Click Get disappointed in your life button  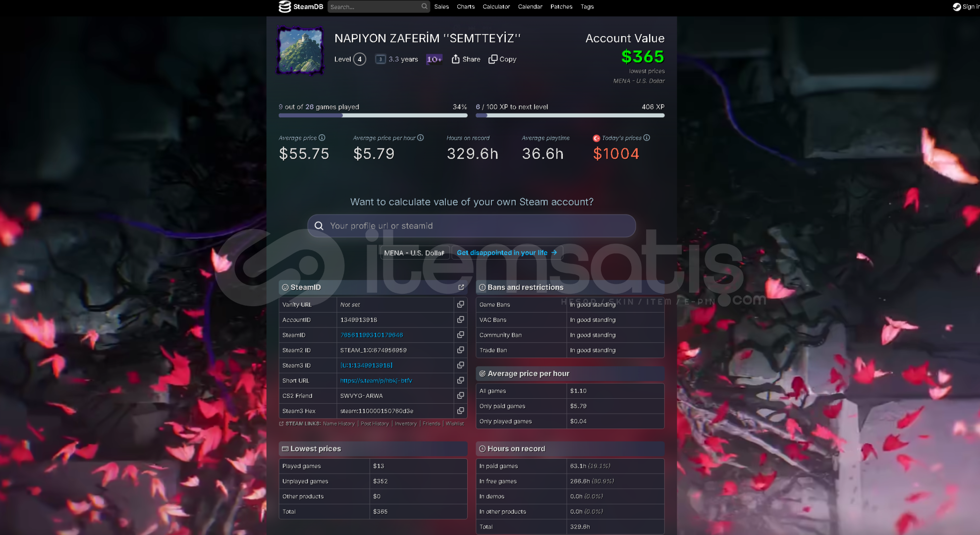(507, 253)
